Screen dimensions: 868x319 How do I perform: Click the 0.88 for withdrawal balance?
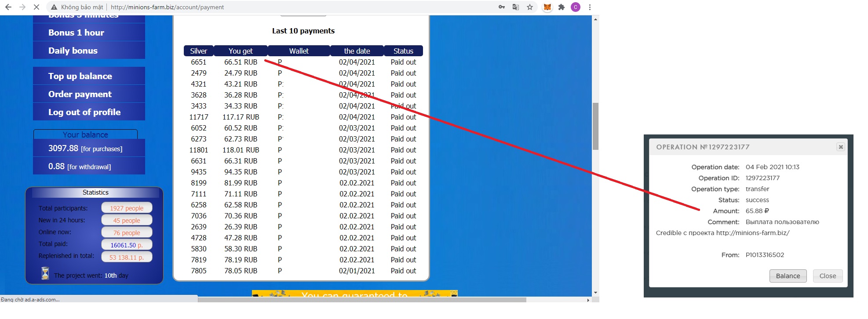coord(89,167)
